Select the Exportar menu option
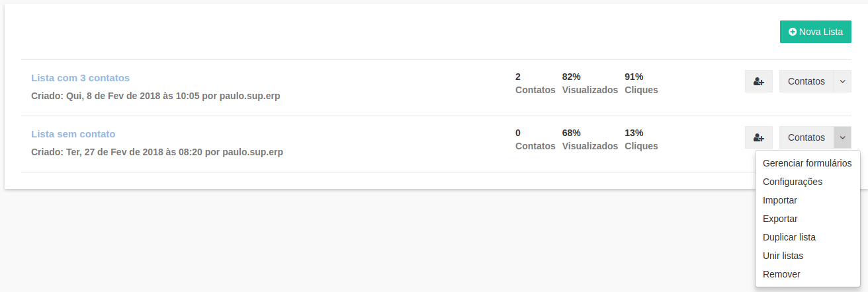 [x=780, y=219]
